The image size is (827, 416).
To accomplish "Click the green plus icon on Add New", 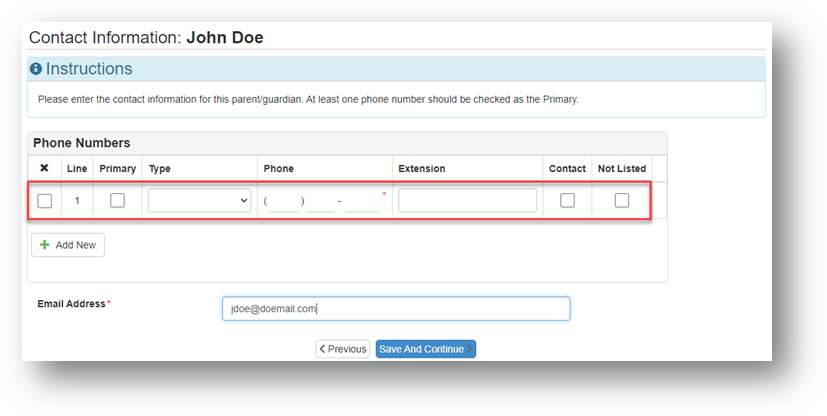I will click(x=45, y=245).
